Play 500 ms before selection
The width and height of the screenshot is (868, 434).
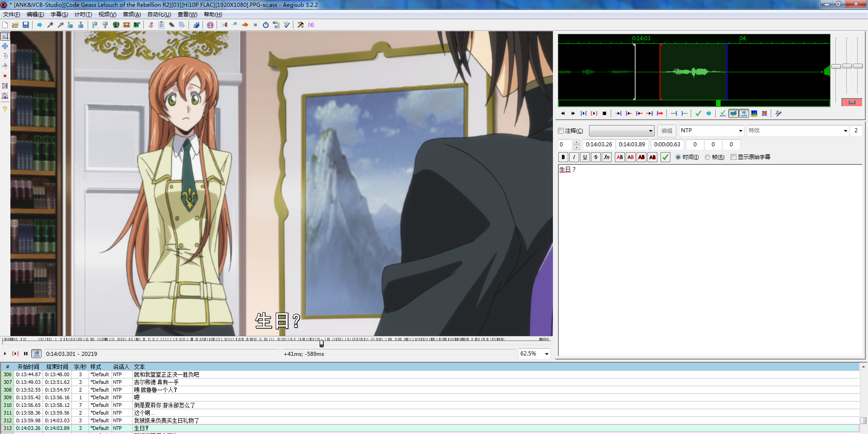pos(618,113)
